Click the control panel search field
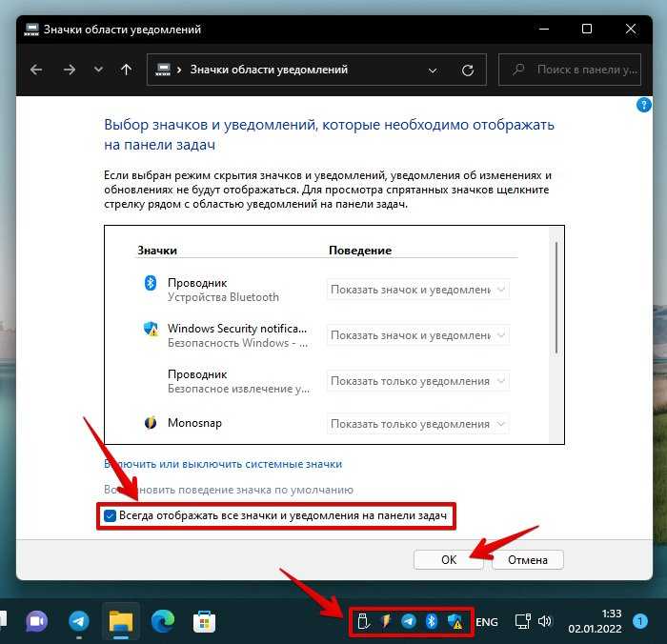Viewport: 667px width, 644px height. click(x=570, y=70)
